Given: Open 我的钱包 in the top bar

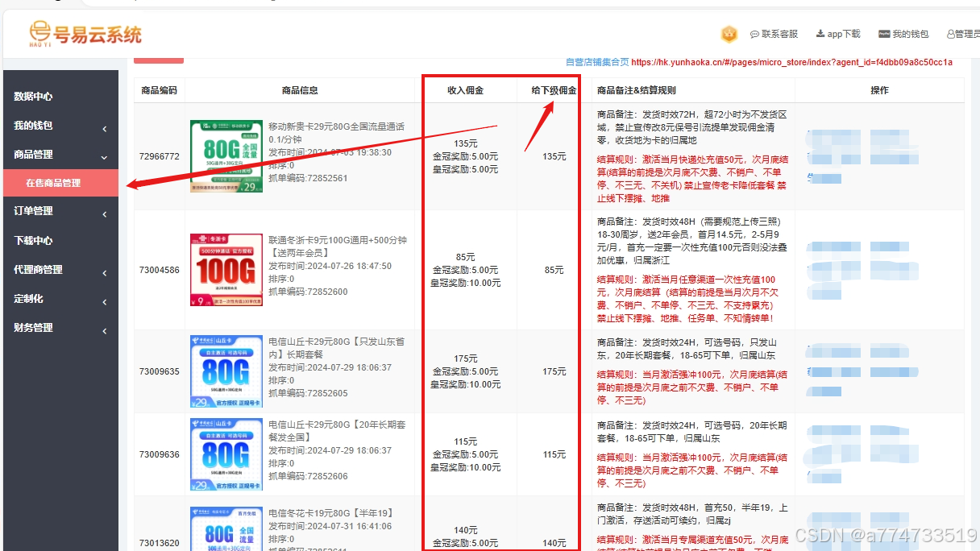Looking at the screenshot, I should (x=903, y=34).
